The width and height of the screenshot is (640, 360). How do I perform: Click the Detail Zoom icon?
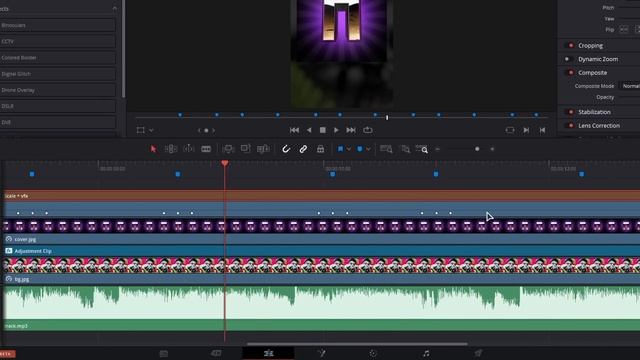coord(405,149)
